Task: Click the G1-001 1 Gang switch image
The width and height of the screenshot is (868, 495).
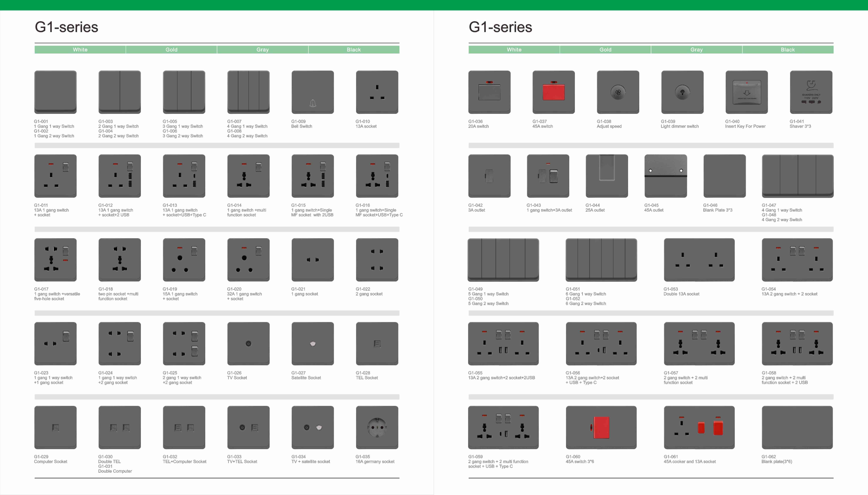Action: pos(55,92)
